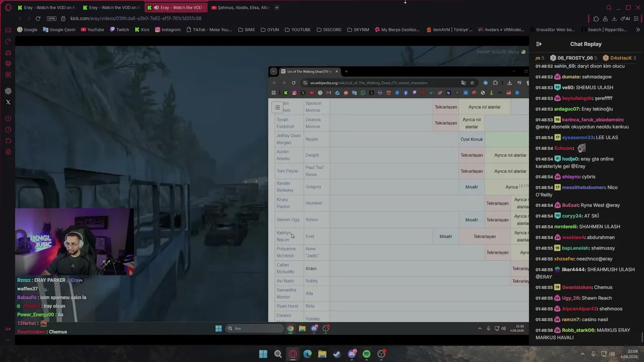
Task: Click the site padlock security icon
Action: click(x=63, y=19)
